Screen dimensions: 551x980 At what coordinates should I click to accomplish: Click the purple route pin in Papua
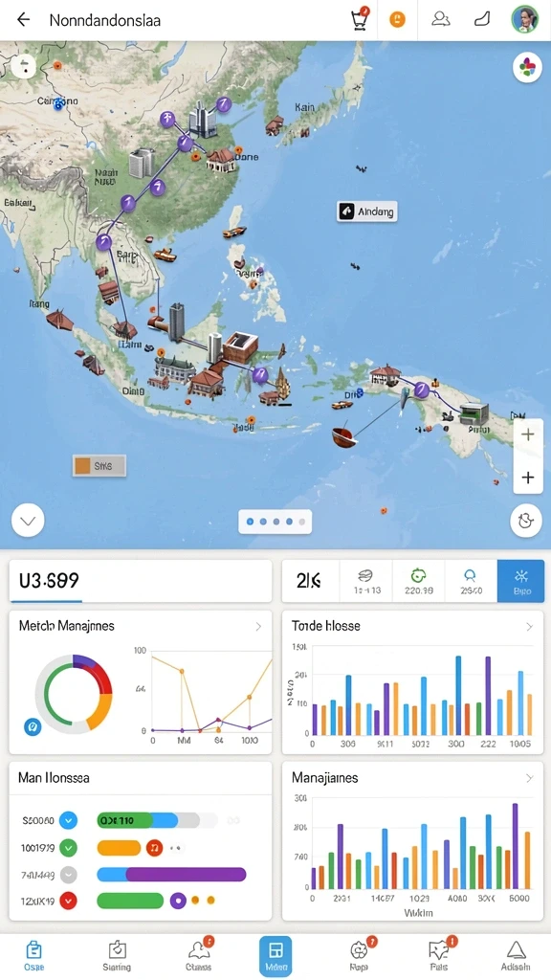coord(422,390)
